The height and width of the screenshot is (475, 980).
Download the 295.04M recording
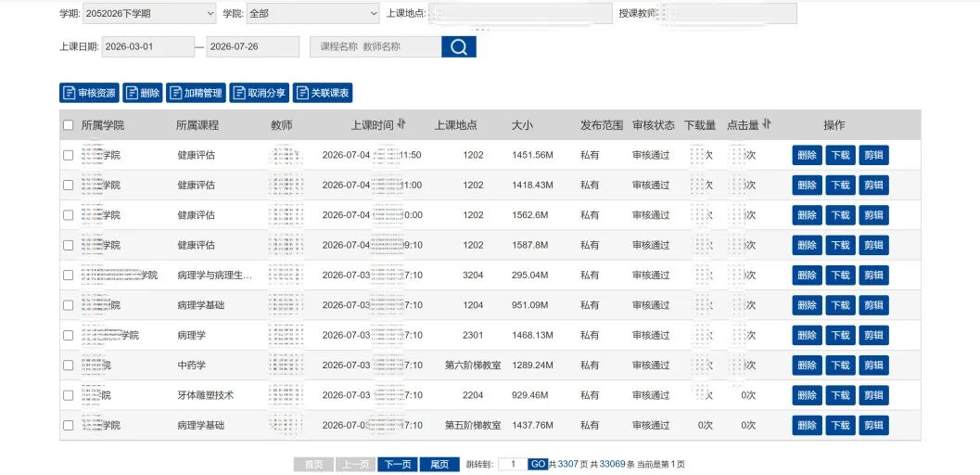pos(840,275)
